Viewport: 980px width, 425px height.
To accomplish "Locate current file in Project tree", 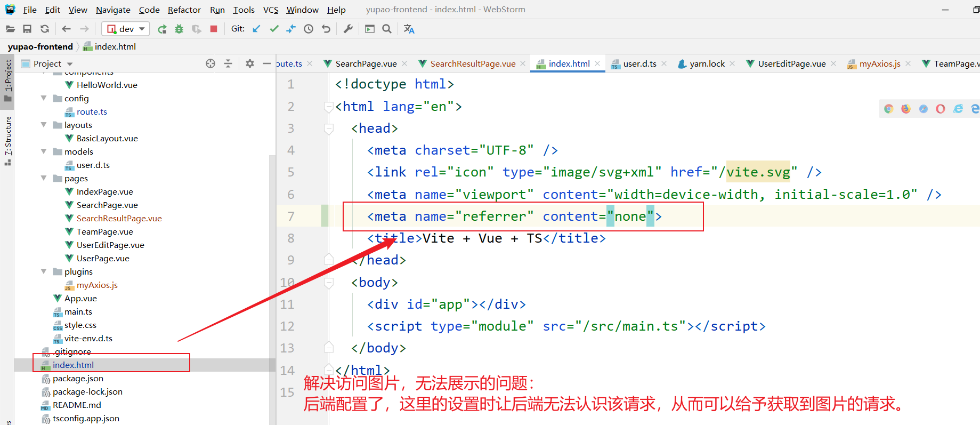I will [x=210, y=63].
